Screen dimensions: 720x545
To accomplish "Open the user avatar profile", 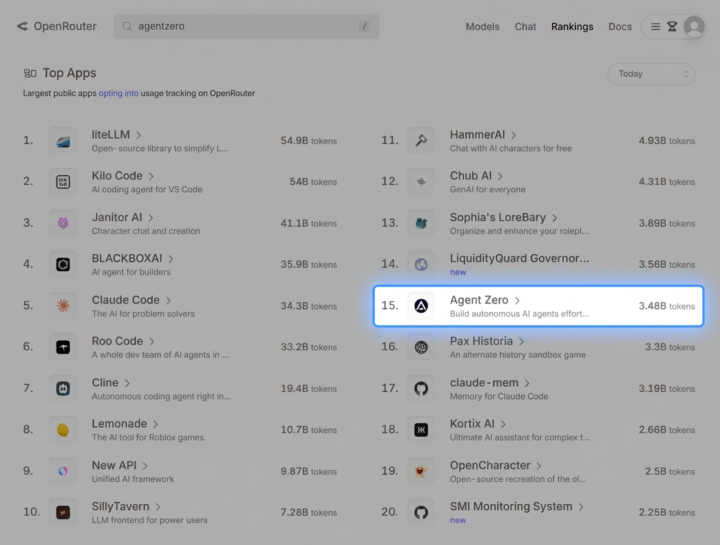I will pos(694,27).
